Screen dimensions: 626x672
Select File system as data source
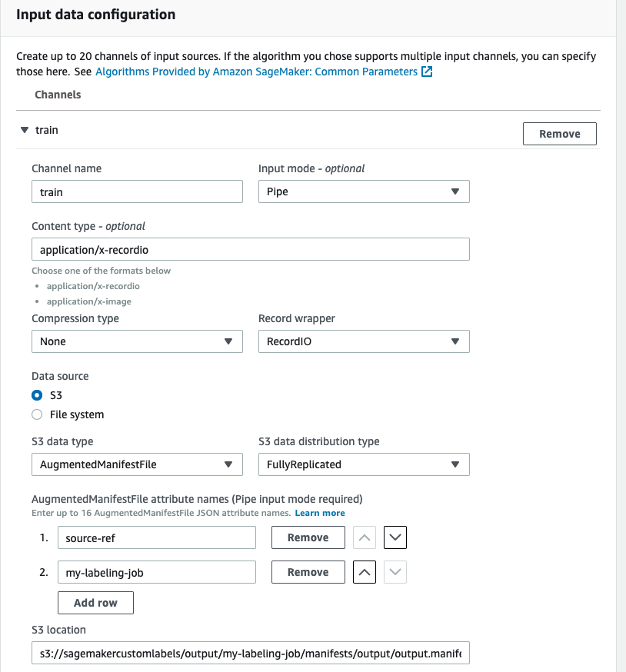37,414
